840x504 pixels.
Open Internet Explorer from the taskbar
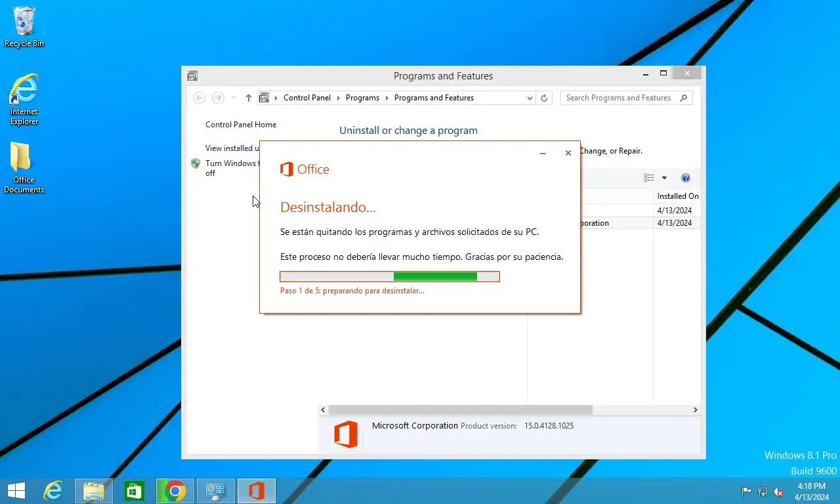[x=53, y=491]
